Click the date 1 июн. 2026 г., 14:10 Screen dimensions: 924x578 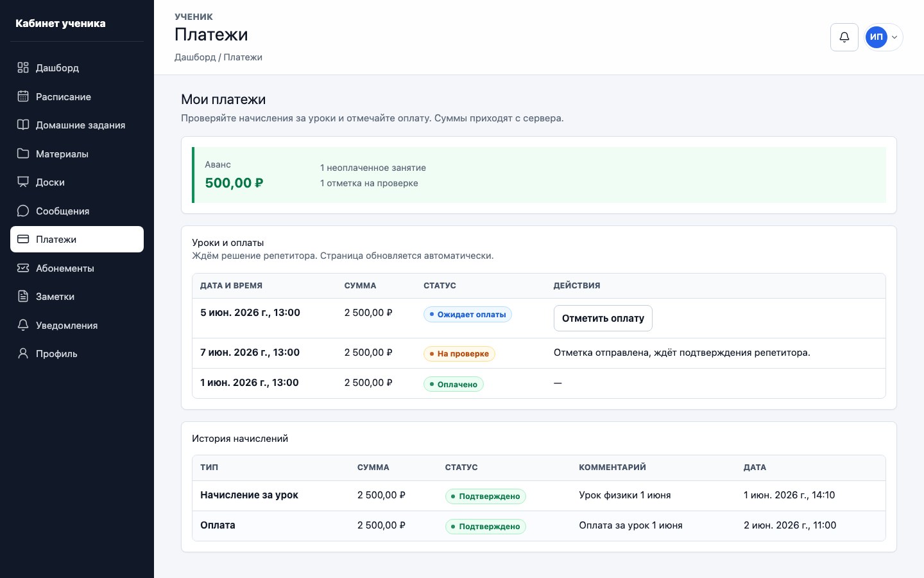(x=789, y=495)
